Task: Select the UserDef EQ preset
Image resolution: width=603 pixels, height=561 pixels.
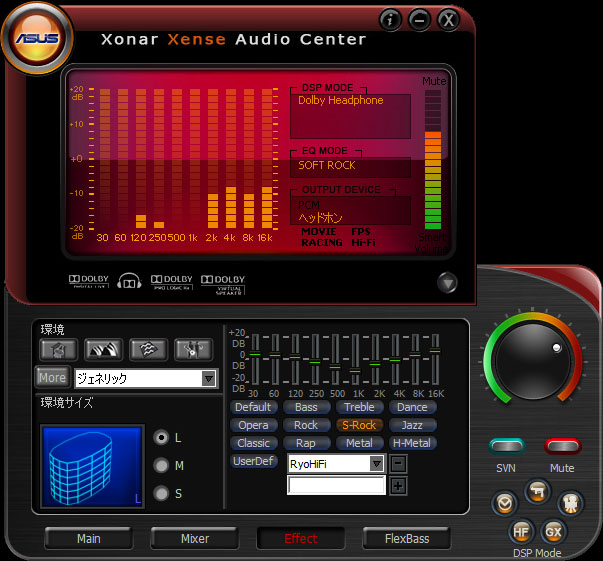Action: (253, 461)
